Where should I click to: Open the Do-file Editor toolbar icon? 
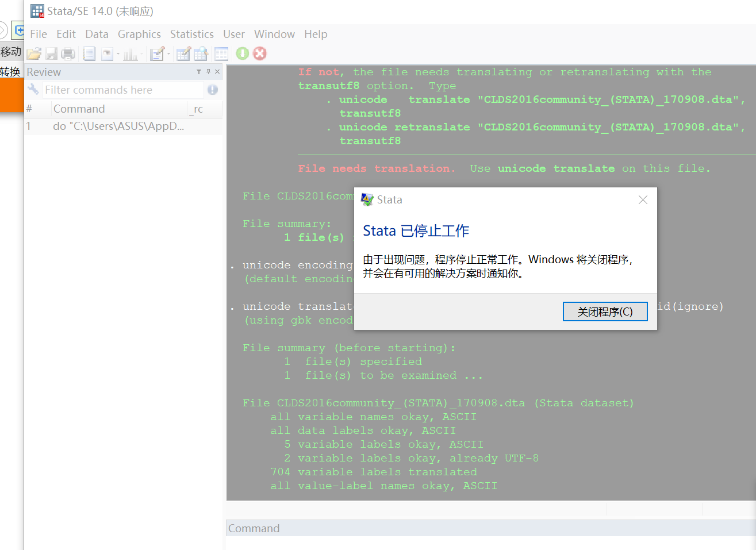click(x=157, y=53)
